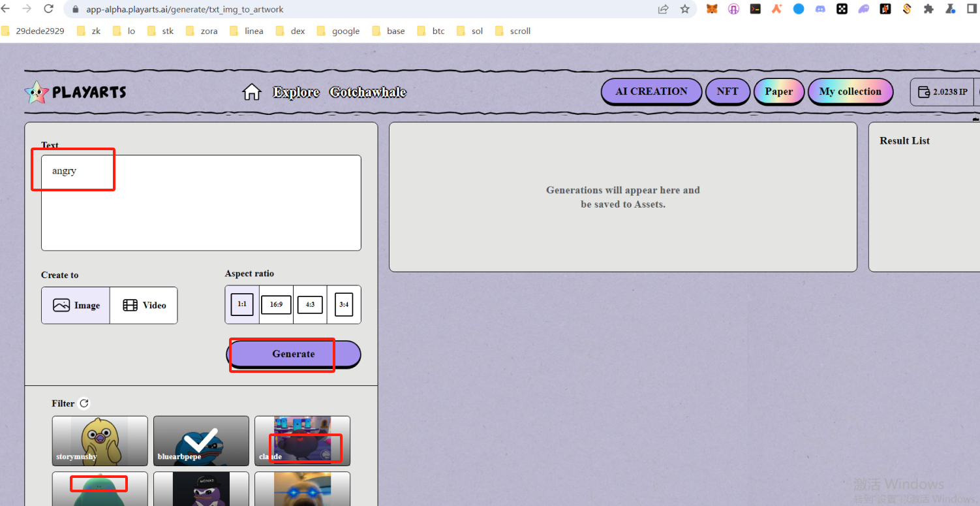Select the glowing blue eyes filter

[302, 489]
